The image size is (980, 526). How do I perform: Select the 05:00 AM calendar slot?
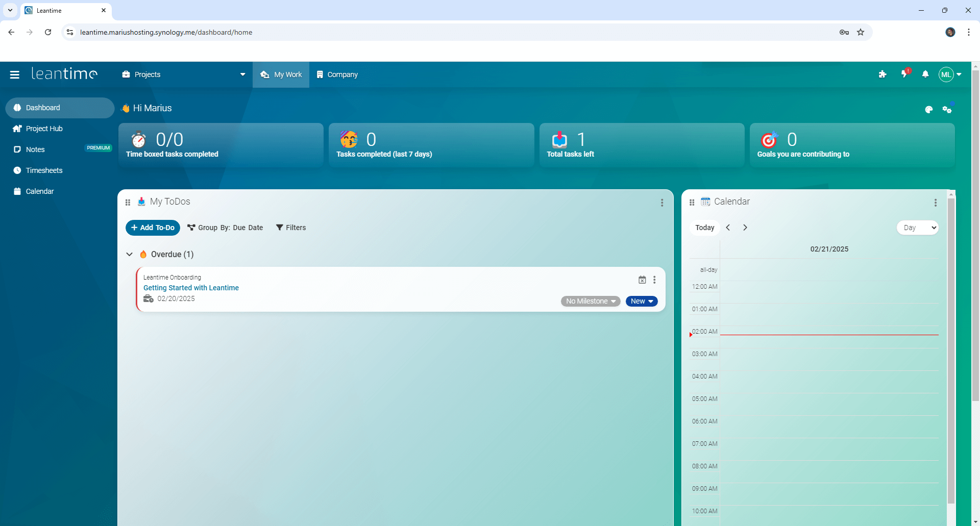[829, 404]
